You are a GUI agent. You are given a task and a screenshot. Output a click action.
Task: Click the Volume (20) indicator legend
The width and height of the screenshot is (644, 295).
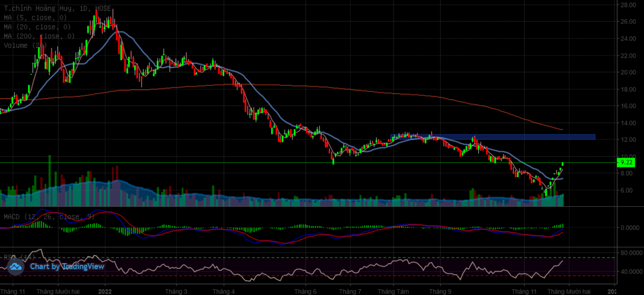point(25,46)
